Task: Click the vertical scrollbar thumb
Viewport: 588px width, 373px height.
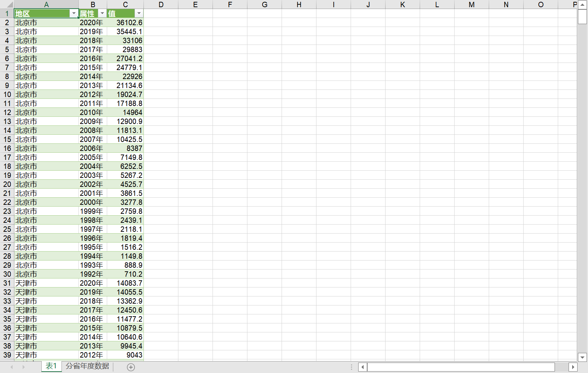Action: click(x=582, y=17)
